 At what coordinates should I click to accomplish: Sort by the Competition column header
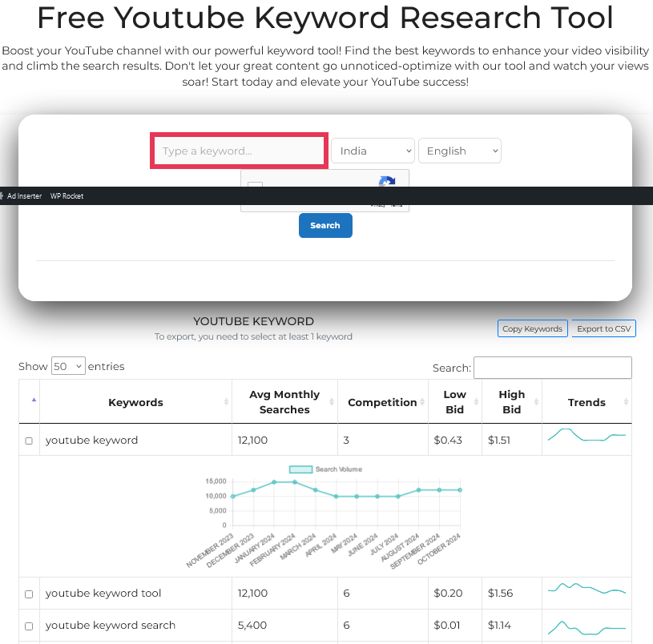383,402
